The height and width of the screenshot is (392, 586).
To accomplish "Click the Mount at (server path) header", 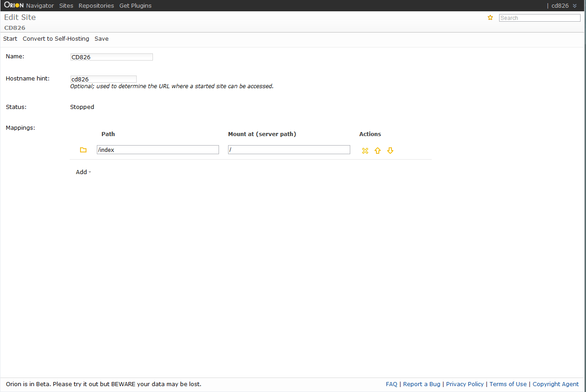I will point(262,134).
